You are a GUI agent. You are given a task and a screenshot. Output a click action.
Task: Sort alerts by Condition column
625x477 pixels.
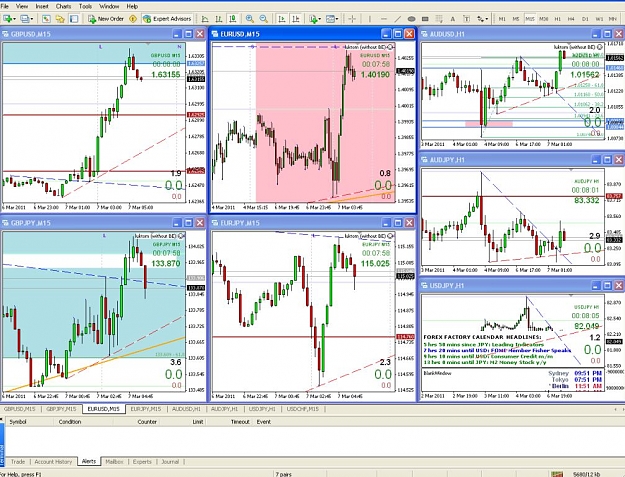[70, 422]
